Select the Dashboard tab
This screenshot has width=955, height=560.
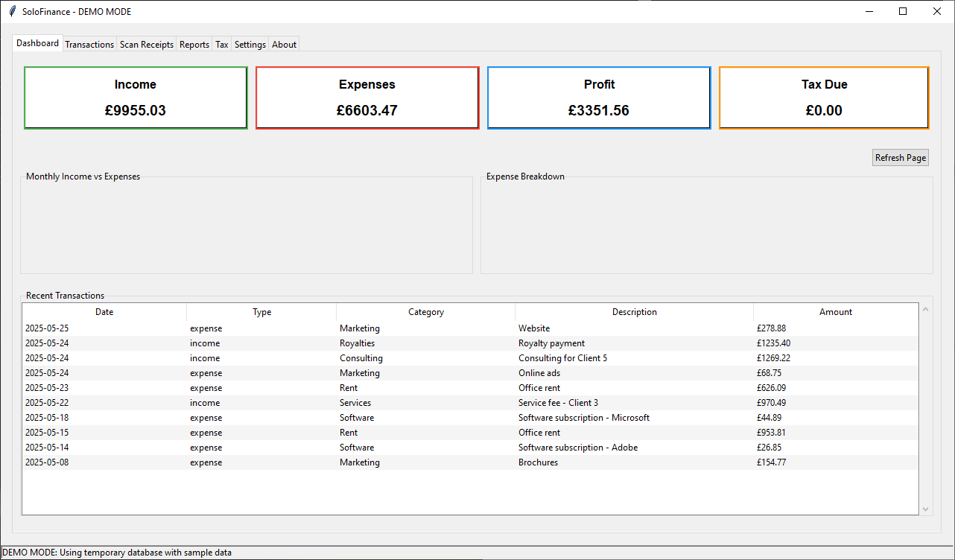pos(37,43)
